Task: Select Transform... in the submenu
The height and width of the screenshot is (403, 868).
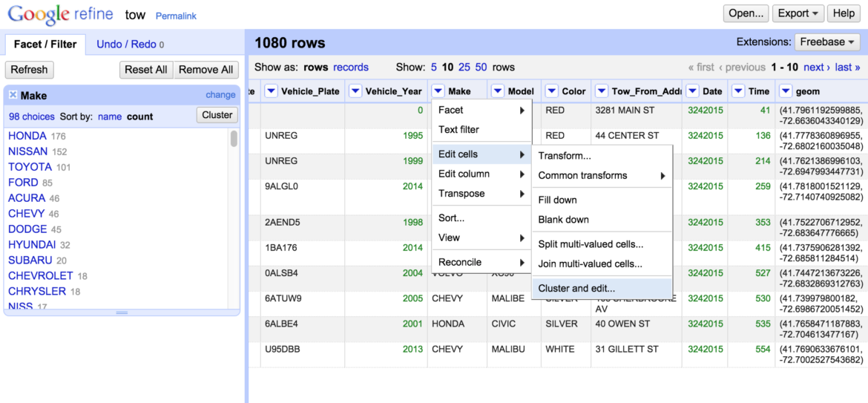Action: pyautogui.click(x=602, y=156)
